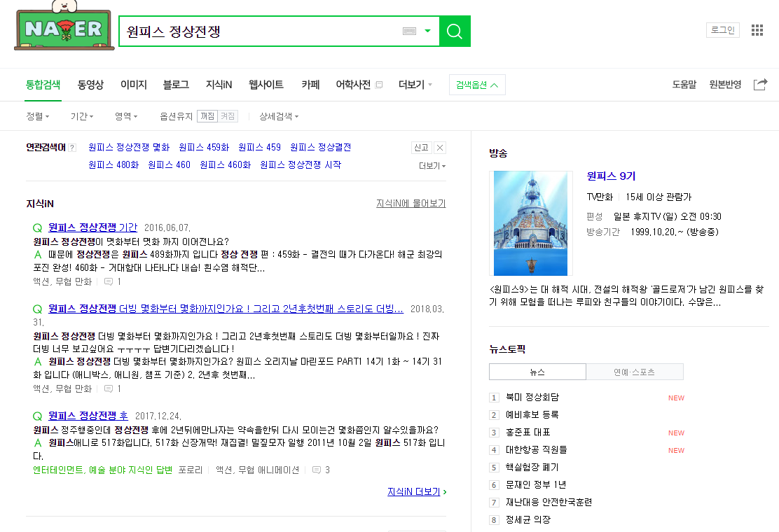Switch to the 동영상 tab
This screenshot has height=532, width=779.
click(x=90, y=85)
